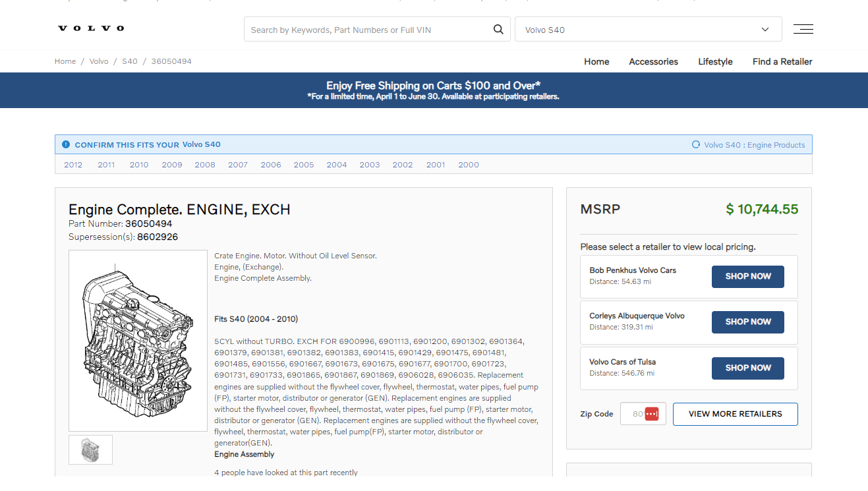Open Find a Retailer menu item
Image resolution: width=868 pixels, height=491 pixels.
coord(782,61)
